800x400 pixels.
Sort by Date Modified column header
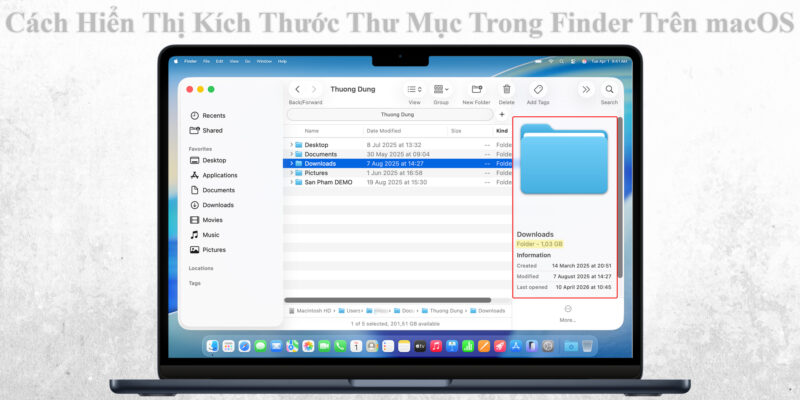coord(384,131)
